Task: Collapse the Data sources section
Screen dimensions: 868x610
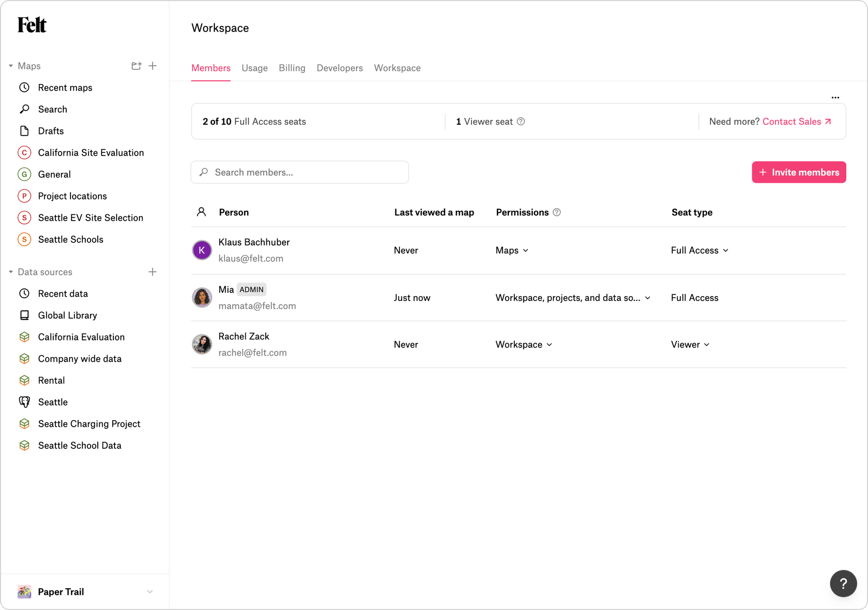Action: point(11,272)
